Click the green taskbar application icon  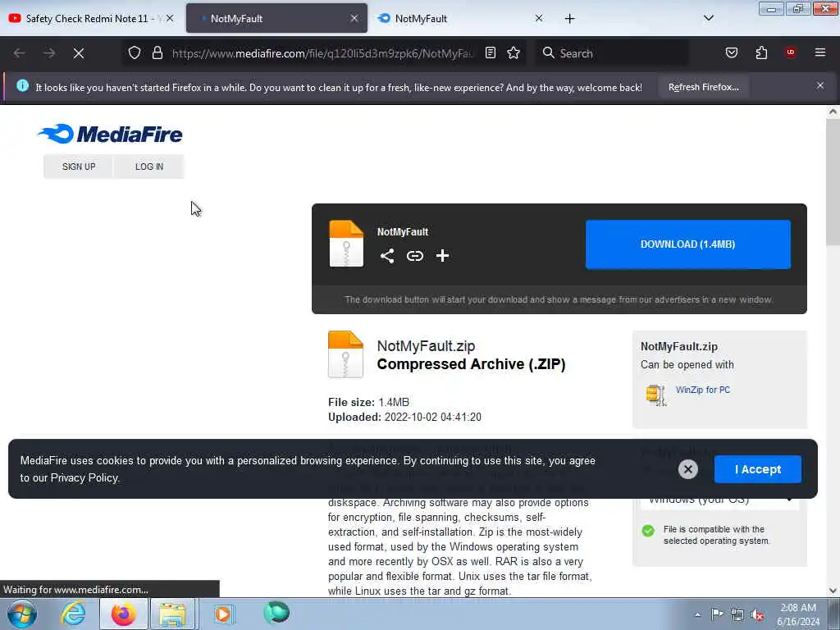(x=276, y=613)
